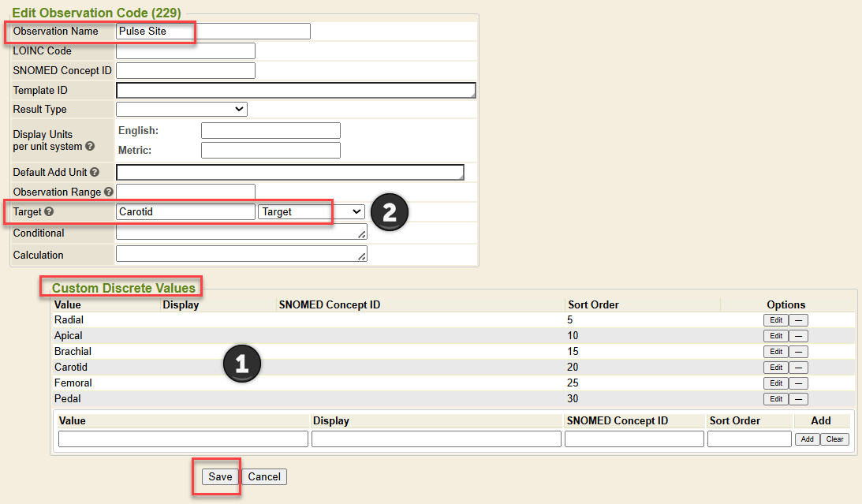
Task: Cancel editing the observation code
Action: click(x=264, y=476)
